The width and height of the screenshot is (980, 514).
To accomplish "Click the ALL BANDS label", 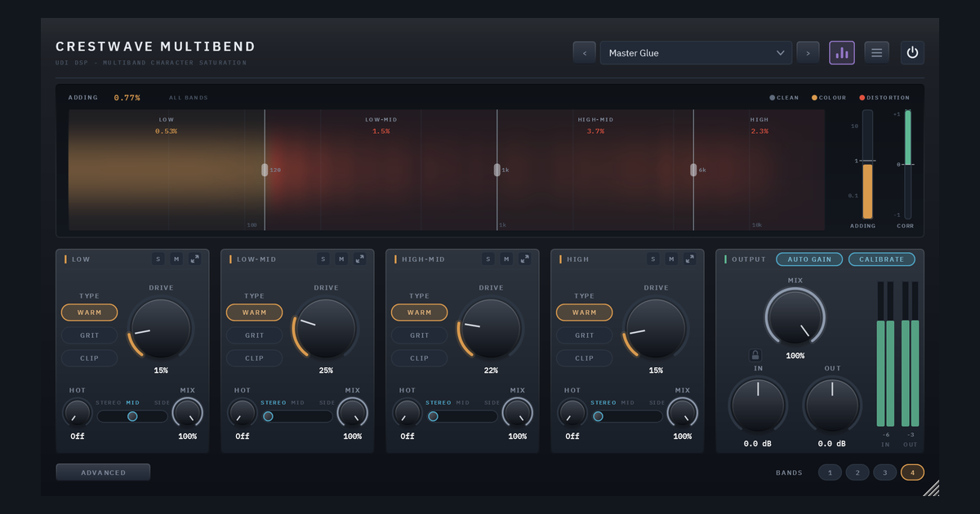I will pos(189,98).
